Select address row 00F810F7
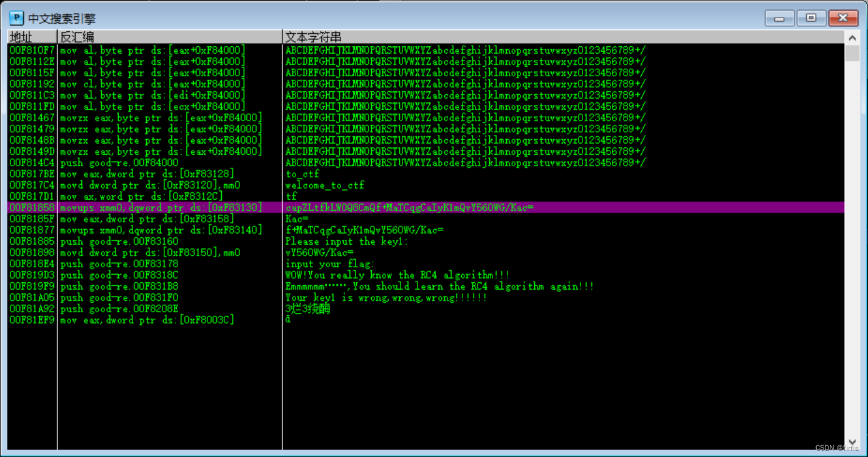Image resolution: width=868 pixels, height=457 pixels. [32, 50]
